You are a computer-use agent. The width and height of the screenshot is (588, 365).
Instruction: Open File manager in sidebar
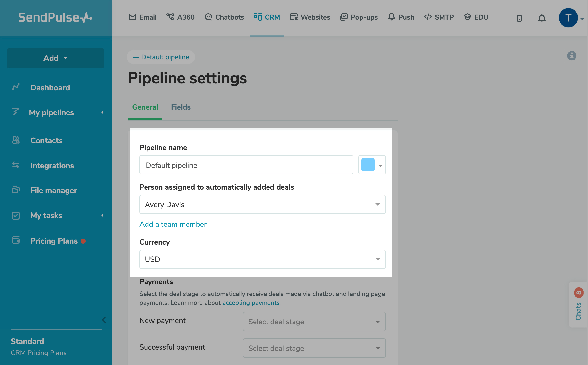(x=53, y=190)
